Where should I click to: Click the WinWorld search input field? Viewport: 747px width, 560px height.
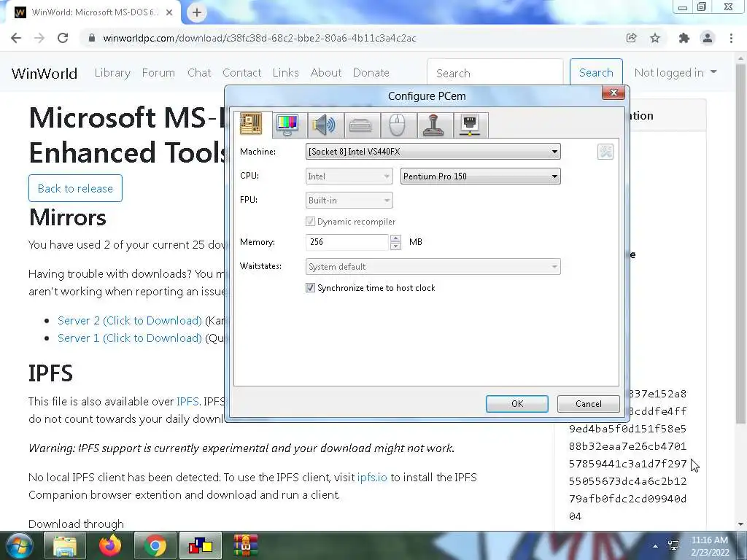click(x=495, y=73)
